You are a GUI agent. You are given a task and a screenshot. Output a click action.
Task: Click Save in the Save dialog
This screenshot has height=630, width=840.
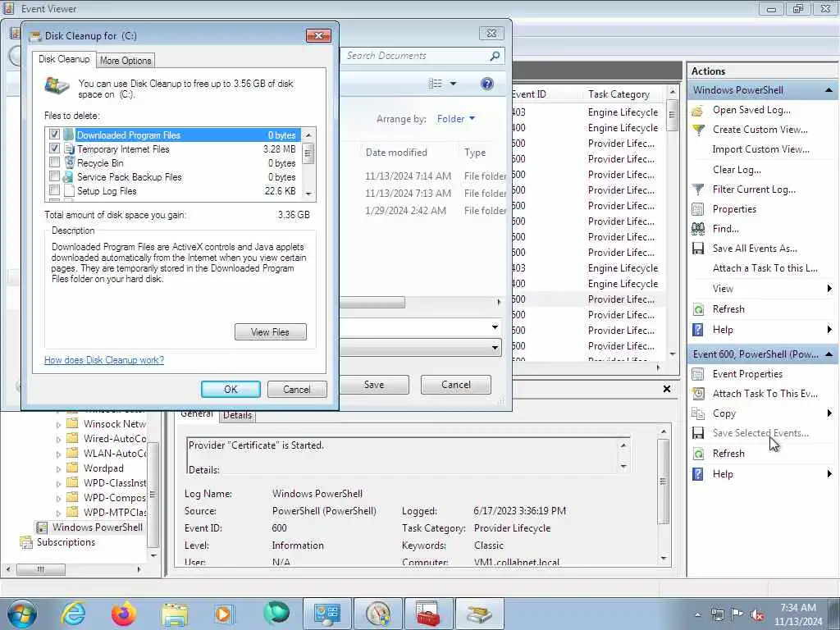pos(374,385)
